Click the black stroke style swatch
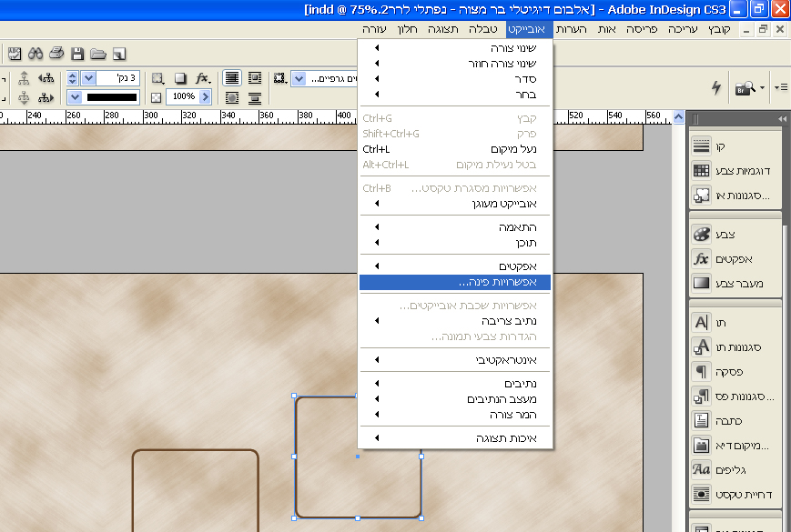The image size is (791, 532). click(111, 97)
